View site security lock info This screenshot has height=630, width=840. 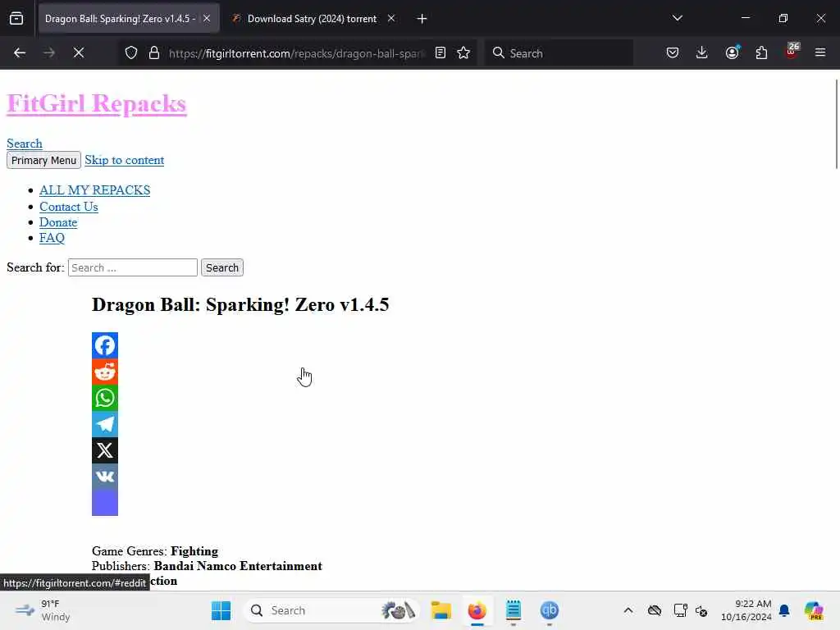point(154,52)
